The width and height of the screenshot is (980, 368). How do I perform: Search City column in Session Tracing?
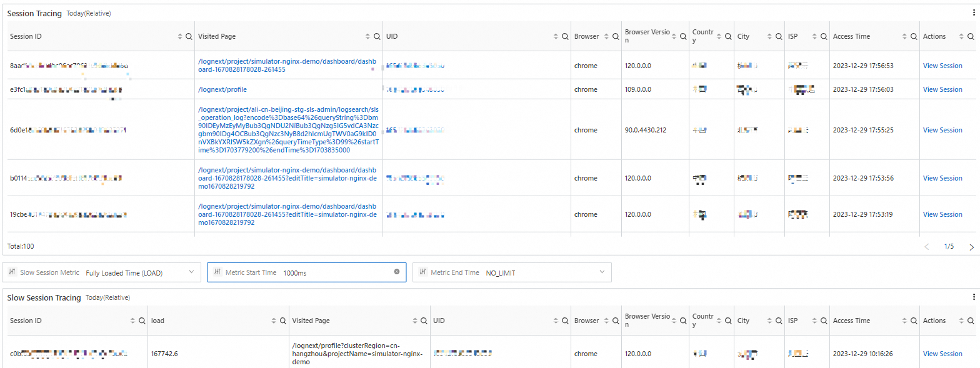coord(778,37)
